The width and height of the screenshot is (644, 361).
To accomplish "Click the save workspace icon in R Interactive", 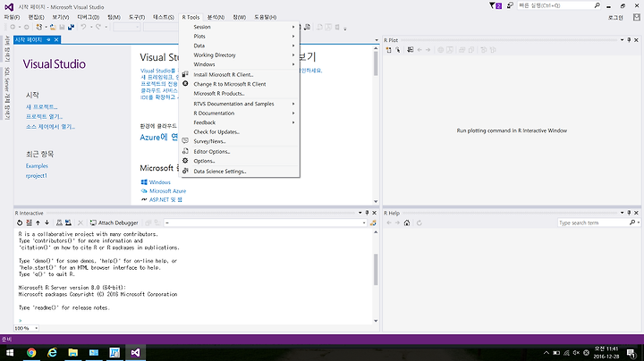I will (x=68, y=222).
